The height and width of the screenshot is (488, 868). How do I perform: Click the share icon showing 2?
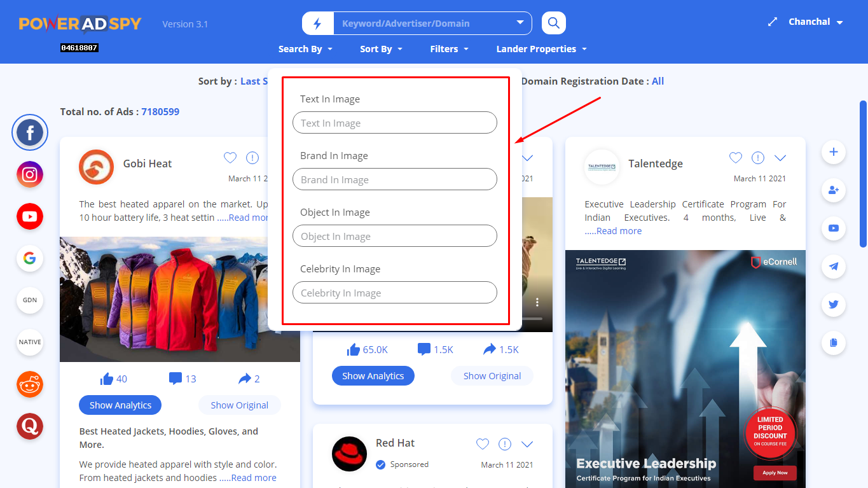pos(245,379)
